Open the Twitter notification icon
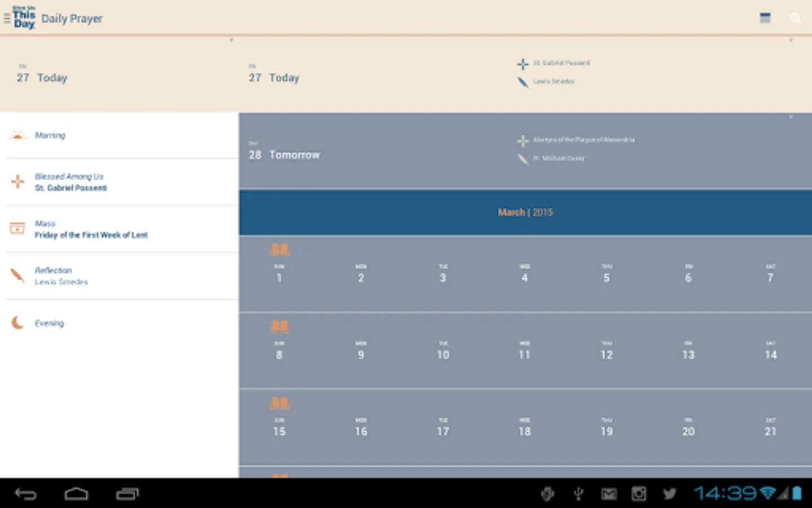Screen dimensions: 812x508 (669, 494)
